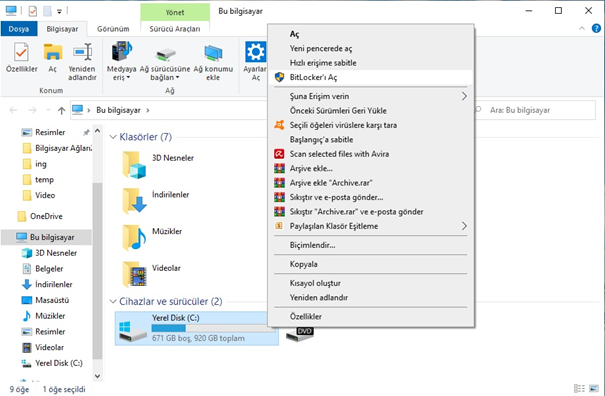Select the DVD drive icon

[x=300, y=334]
